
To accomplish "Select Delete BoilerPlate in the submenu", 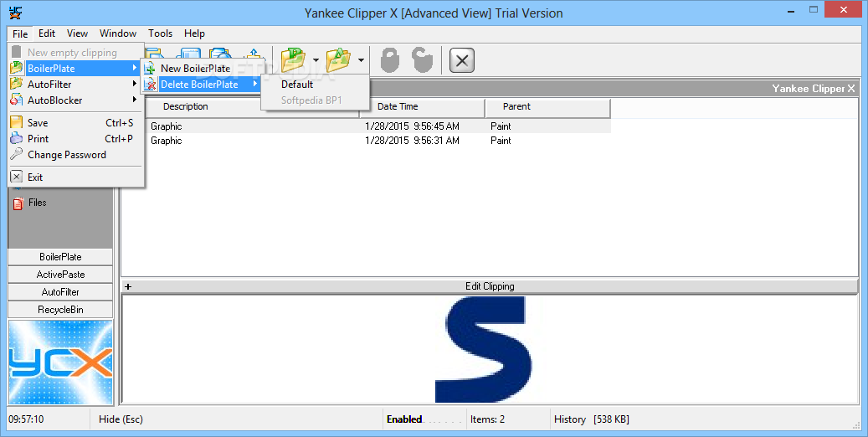I will pos(202,85).
